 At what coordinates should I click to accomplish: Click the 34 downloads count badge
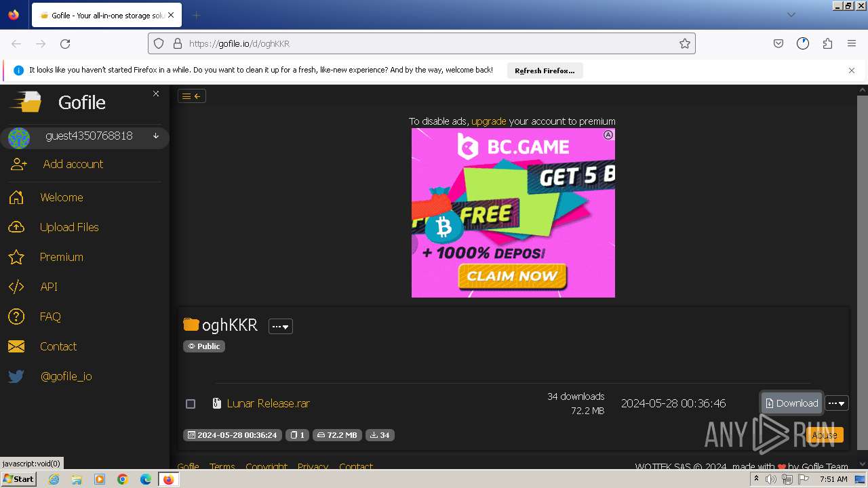(380, 435)
